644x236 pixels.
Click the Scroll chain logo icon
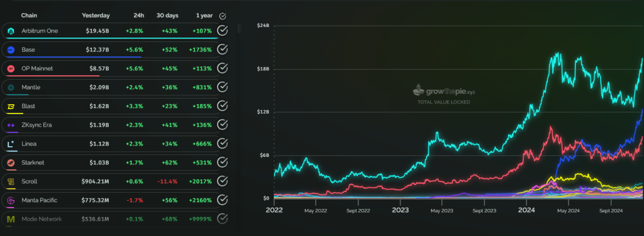tap(11, 181)
